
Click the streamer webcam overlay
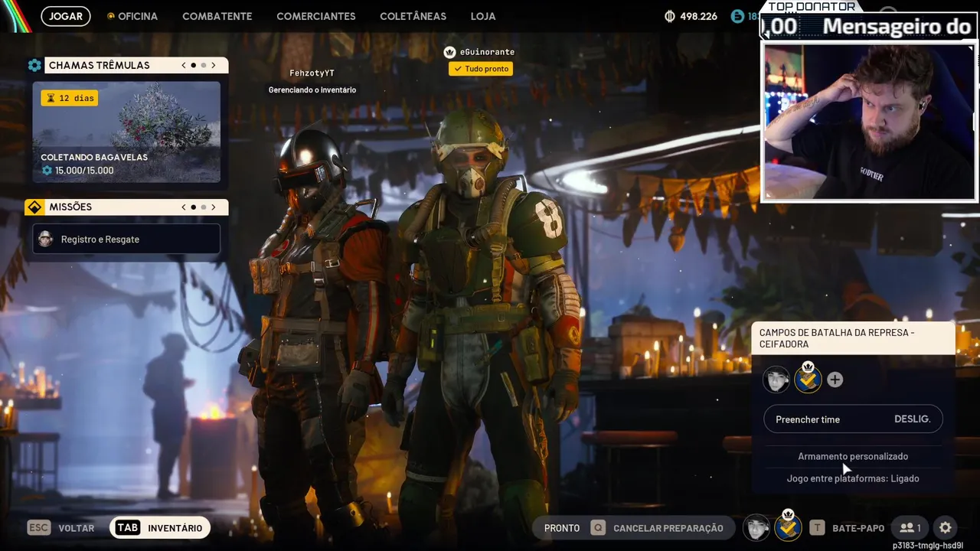[869, 122]
